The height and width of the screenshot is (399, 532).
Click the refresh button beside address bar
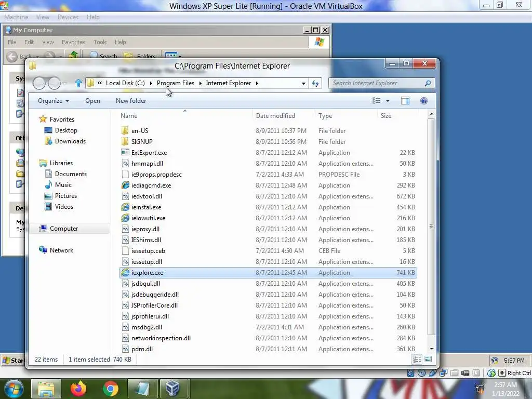(x=315, y=83)
